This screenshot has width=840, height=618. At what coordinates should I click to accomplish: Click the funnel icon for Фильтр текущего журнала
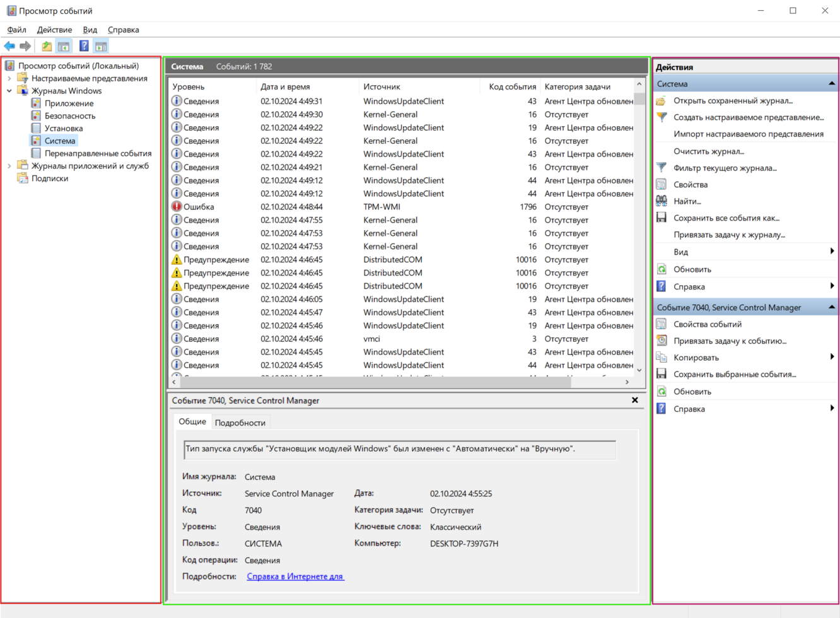[x=662, y=168]
